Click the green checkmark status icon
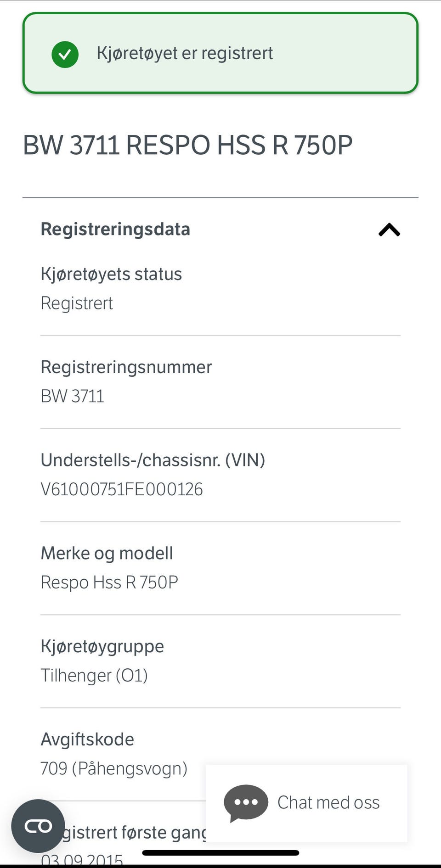 (x=65, y=54)
